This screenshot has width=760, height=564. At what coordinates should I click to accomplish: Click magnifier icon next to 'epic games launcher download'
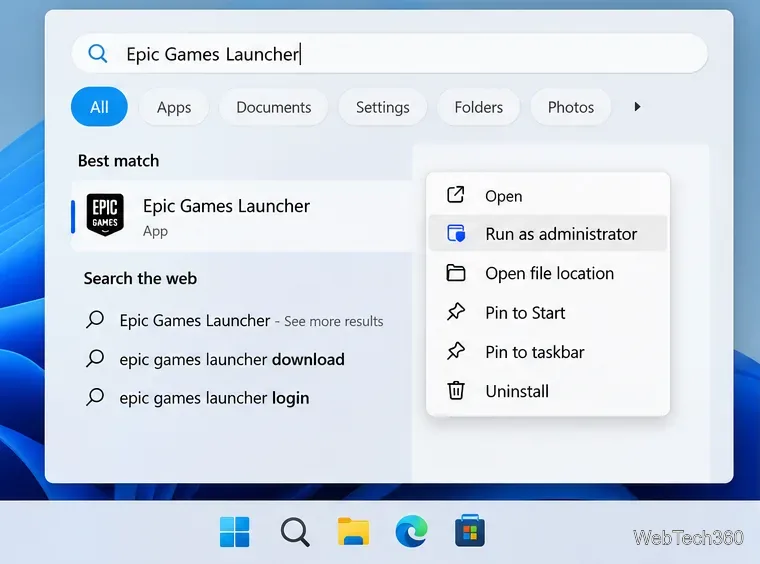(95, 359)
